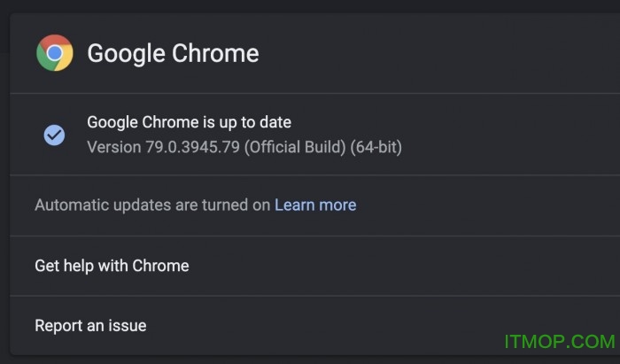Image resolution: width=620 pixels, height=364 pixels.
Task: Click the word "Google" in the heading
Action: pos(127,53)
